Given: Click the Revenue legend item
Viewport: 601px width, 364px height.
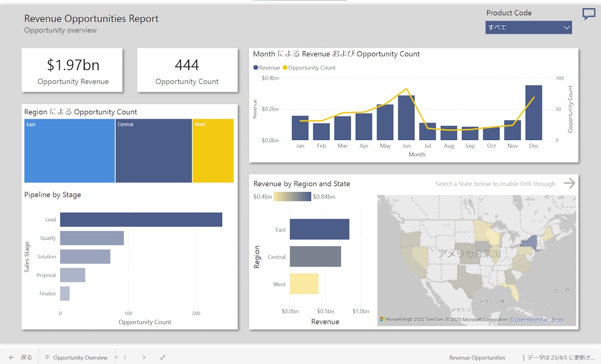Looking at the screenshot, I should [x=267, y=67].
